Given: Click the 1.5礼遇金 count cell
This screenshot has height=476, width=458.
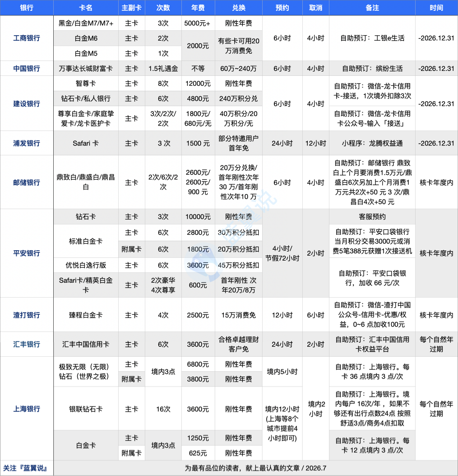Looking at the screenshot, I should click(x=163, y=69).
